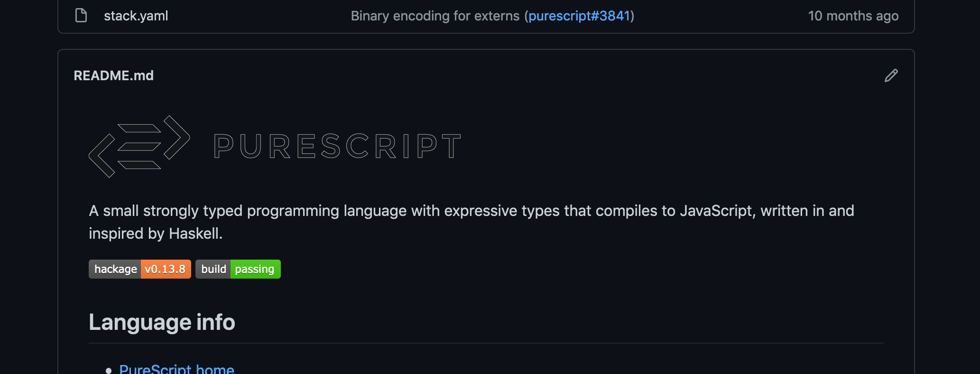Click the v0.13.8 portion of the badge
This screenshot has height=374, width=980.
(x=165, y=269)
